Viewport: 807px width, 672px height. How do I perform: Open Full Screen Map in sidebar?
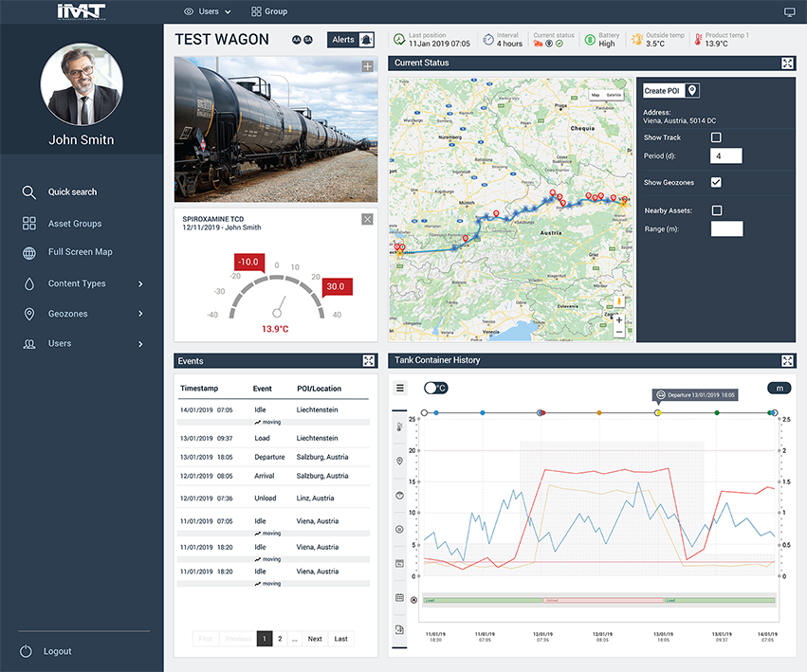tap(67, 252)
